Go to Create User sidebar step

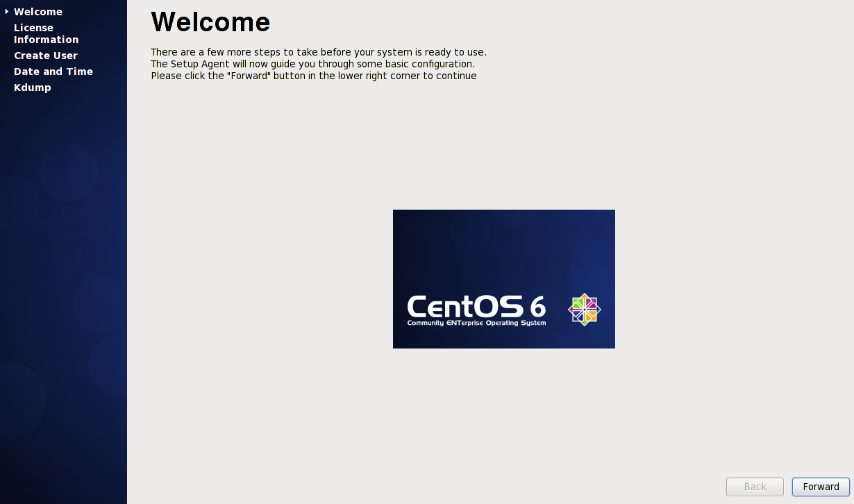[46, 56]
